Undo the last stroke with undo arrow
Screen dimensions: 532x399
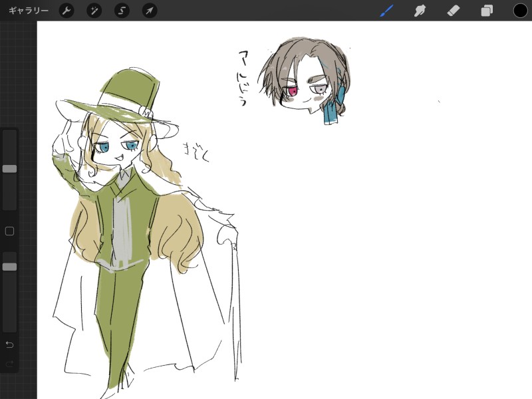coord(9,344)
